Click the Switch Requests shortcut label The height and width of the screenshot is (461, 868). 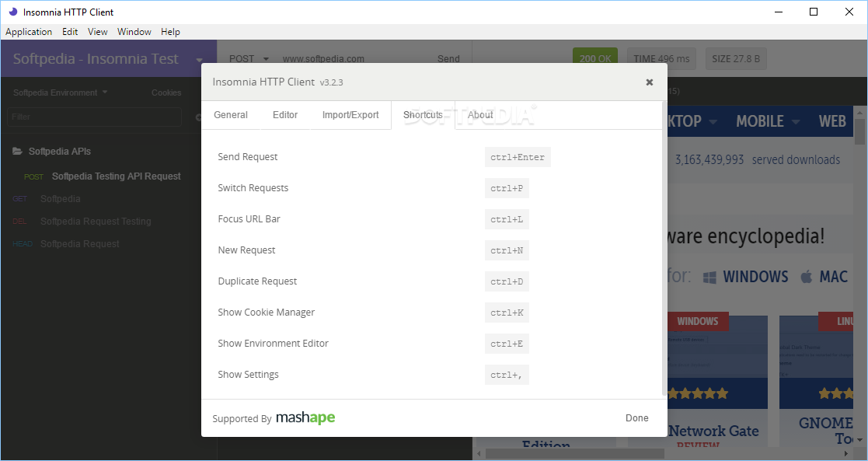(253, 188)
